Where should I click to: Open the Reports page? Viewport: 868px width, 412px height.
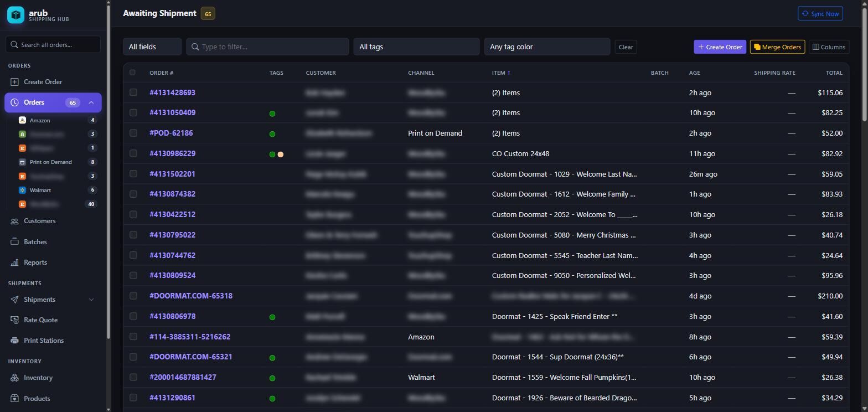[x=53, y=262]
